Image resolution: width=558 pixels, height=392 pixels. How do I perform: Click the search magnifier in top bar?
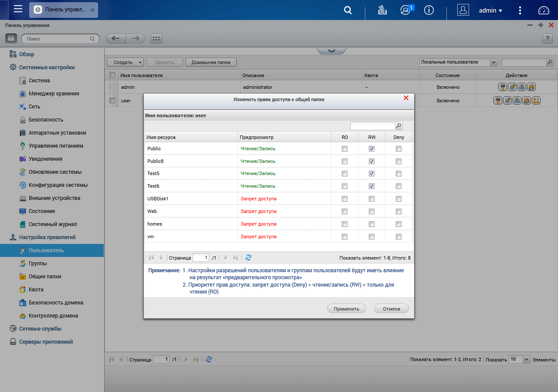(x=348, y=10)
